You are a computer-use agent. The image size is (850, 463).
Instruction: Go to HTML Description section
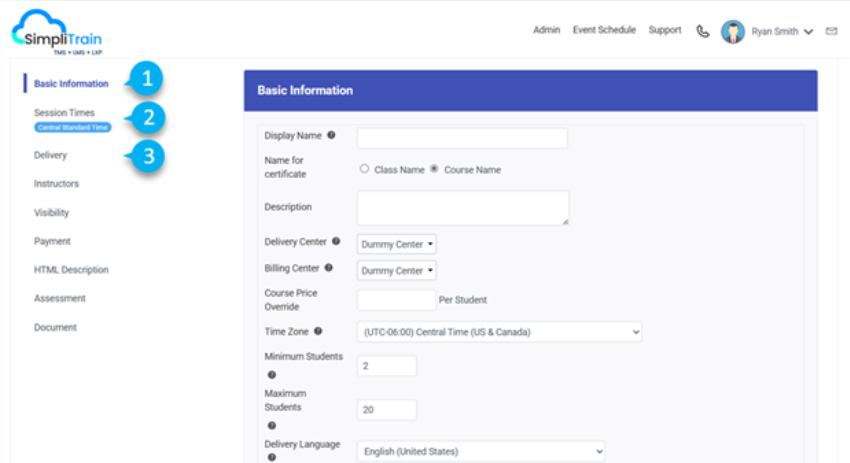tap(71, 269)
